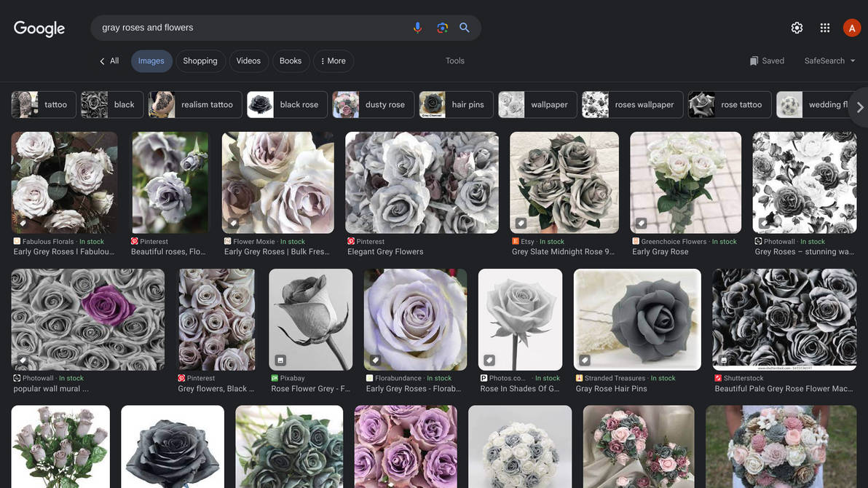868x488 pixels.
Task: Open the purple rose wall mural thumbnail
Action: pyautogui.click(x=88, y=320)
